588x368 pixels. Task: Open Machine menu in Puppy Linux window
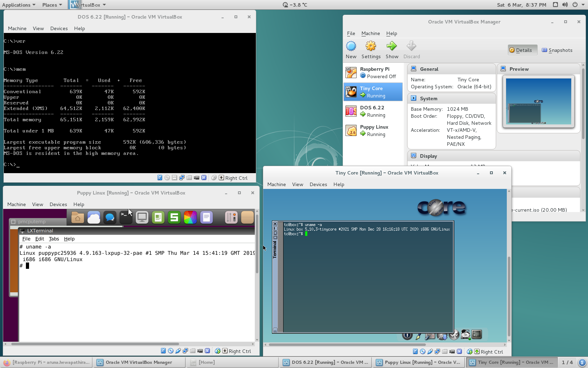tap(16, 204)
